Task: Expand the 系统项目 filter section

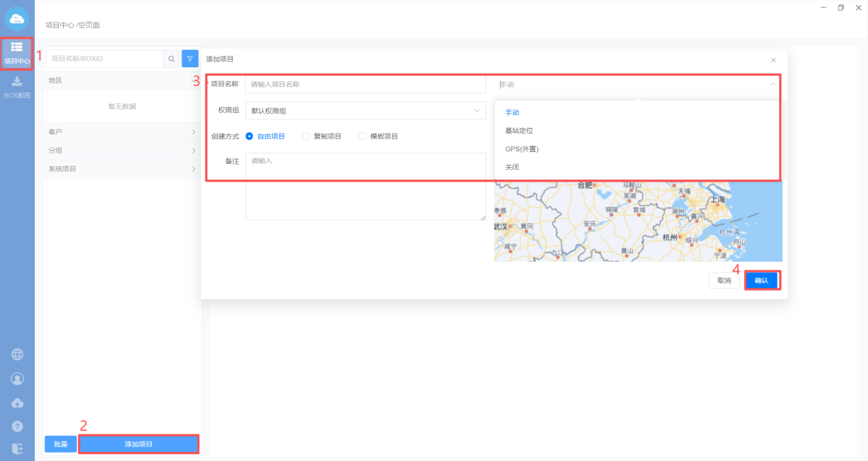Action: point(122,169)
